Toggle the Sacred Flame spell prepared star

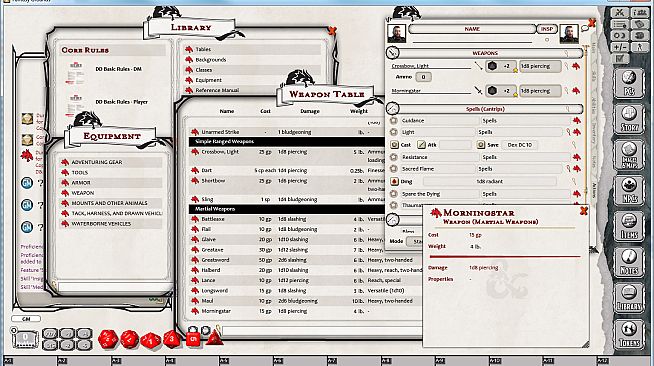393,168
